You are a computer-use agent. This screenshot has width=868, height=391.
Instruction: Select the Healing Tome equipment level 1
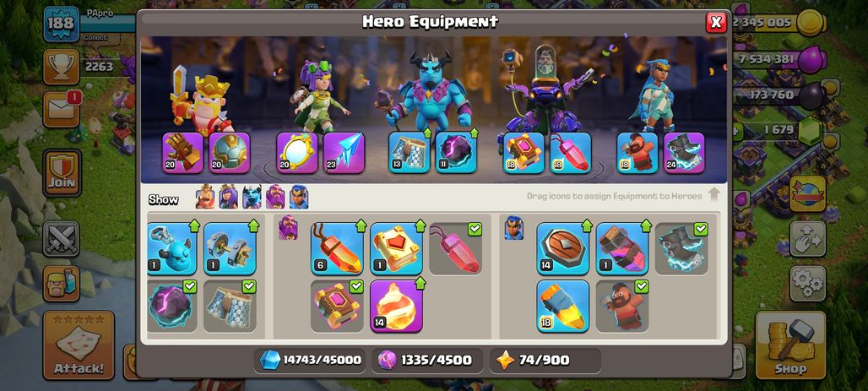396,248
